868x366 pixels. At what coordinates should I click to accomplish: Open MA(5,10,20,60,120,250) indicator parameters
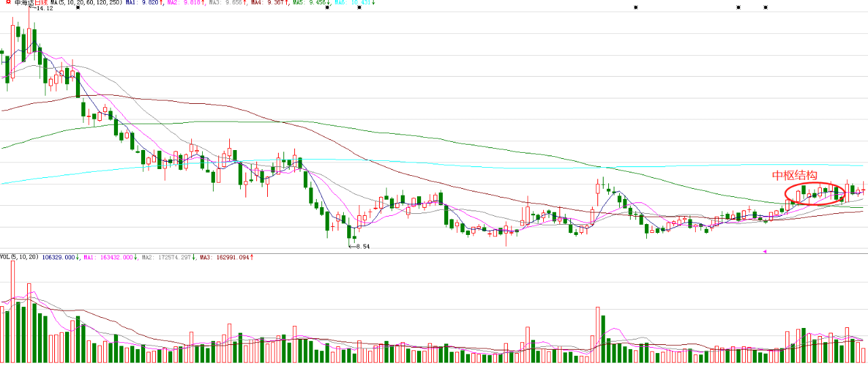coord(87,3)
